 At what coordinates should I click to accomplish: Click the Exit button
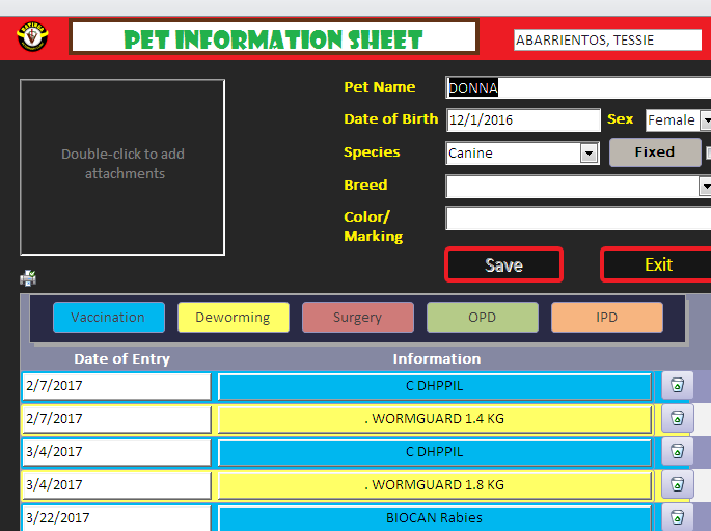coord(658,265)
